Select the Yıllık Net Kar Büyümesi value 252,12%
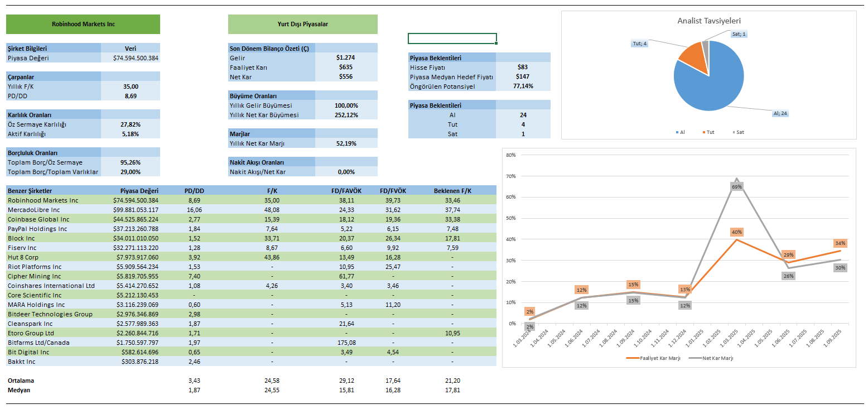This screenshot has height=409, width=868. (x=346, y=115)
